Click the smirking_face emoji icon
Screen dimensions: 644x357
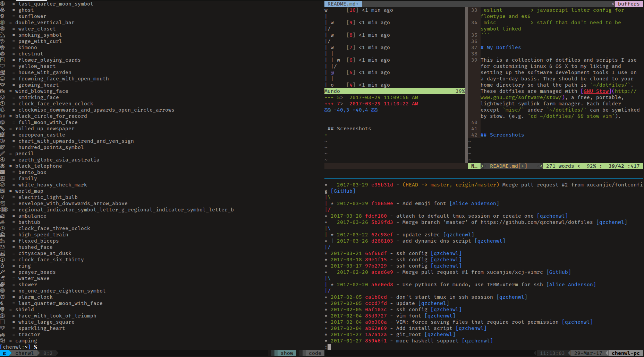[x=2, y=97]
